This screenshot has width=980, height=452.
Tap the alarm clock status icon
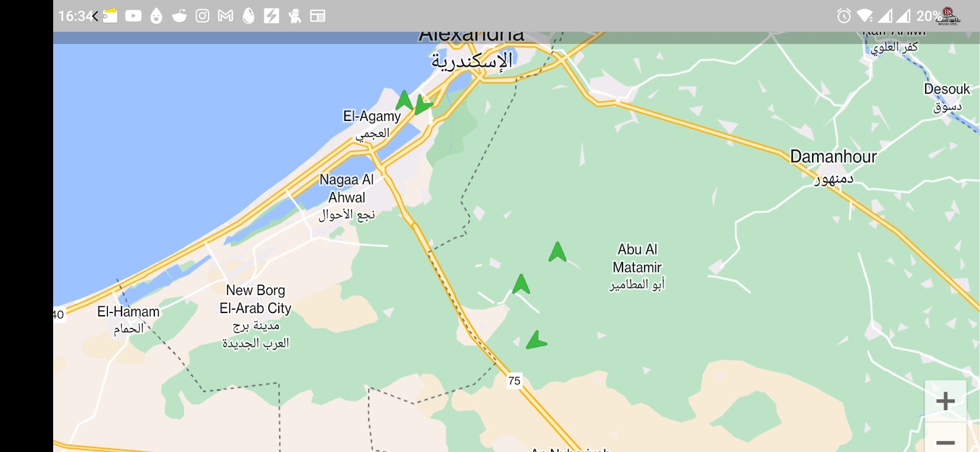pyautogui.click(x=844, y=16)
